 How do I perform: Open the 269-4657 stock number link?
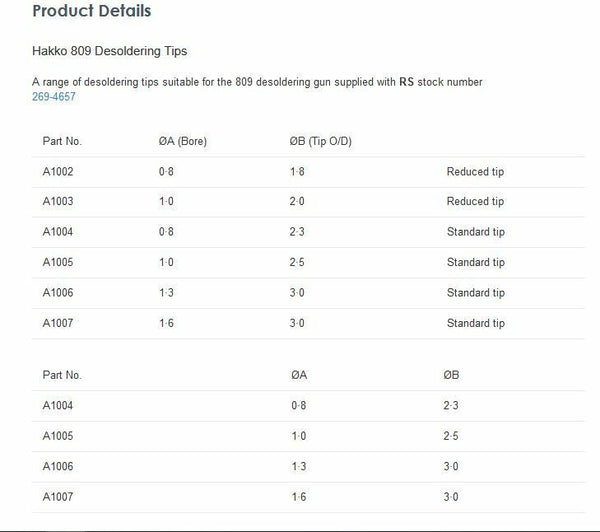(53, 97)
